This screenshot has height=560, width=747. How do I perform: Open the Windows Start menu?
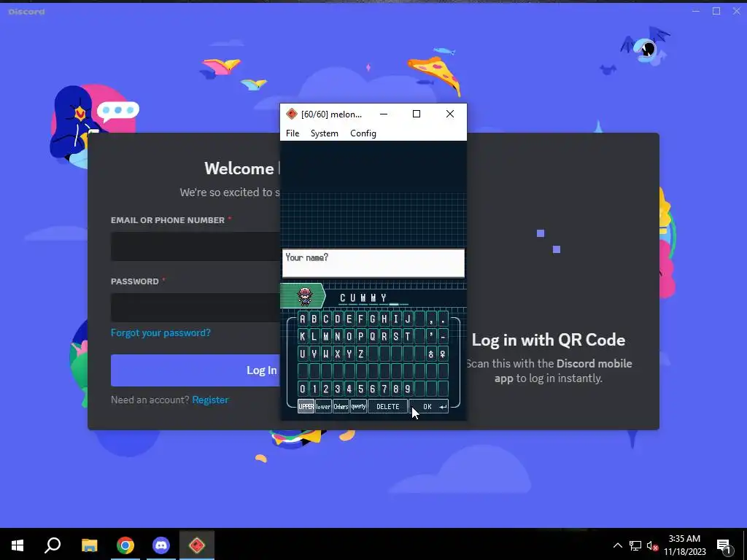[x=18, y=545]
